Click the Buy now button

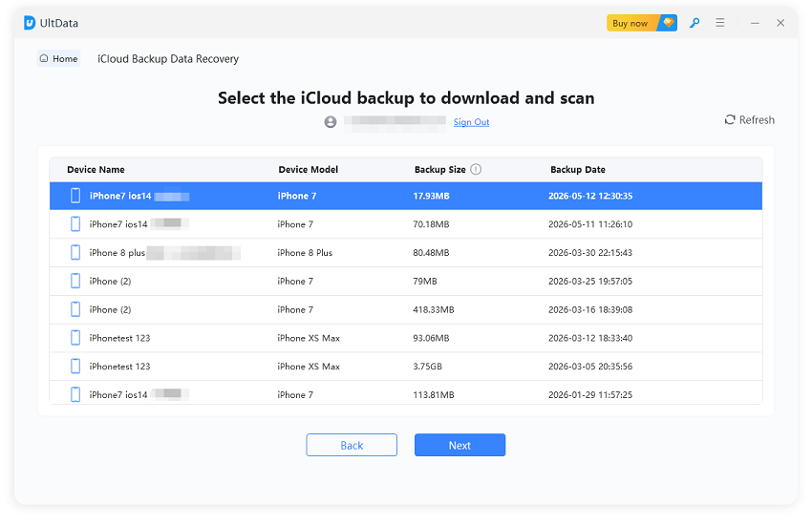pos(642,23)
